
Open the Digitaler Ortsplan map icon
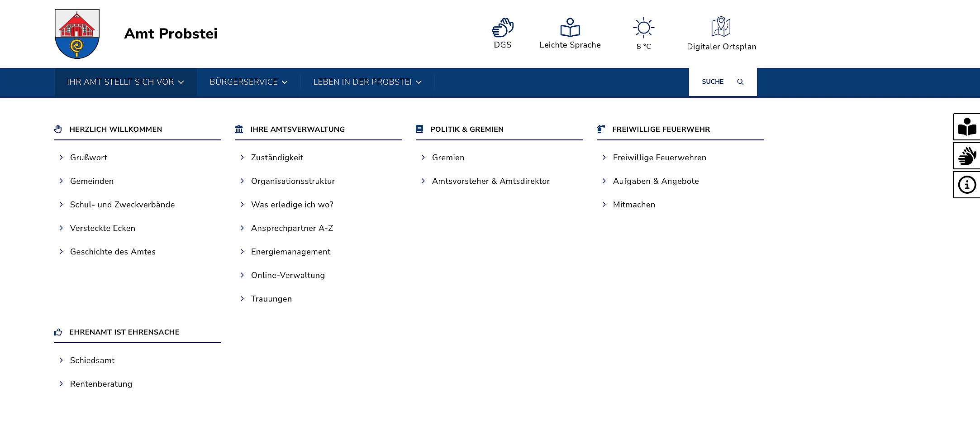pyautogui.click(x=721, y=27)
